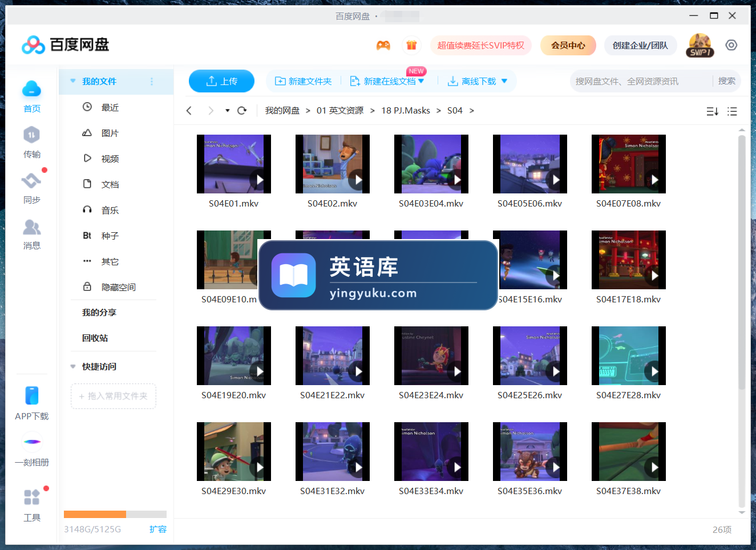Select the S04E01.mkv thumbnail
This screenshot has height=550, width=756.
coord(234,164)
